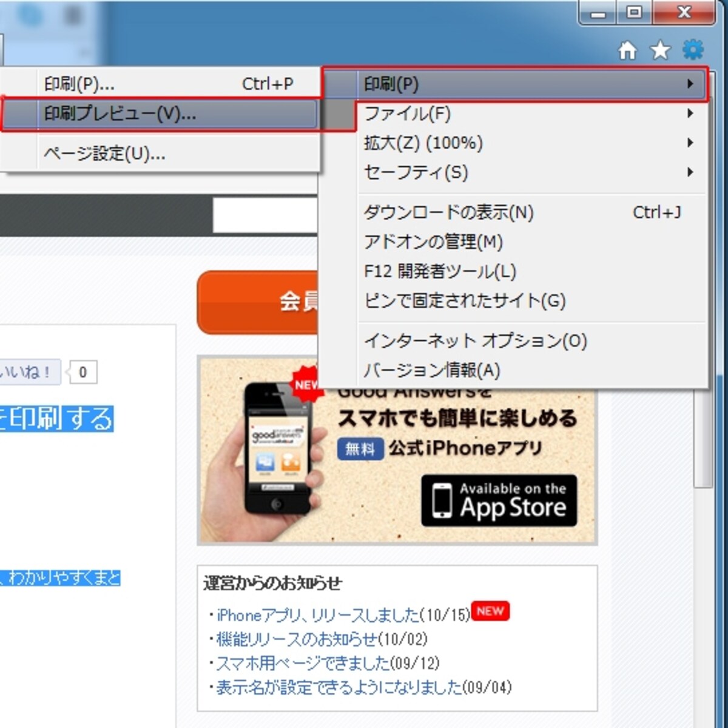Choose 印刷プレビュー(V)... from the print submenu
Viewport: 728px width, 728px height.
click(x=160, y=113)
